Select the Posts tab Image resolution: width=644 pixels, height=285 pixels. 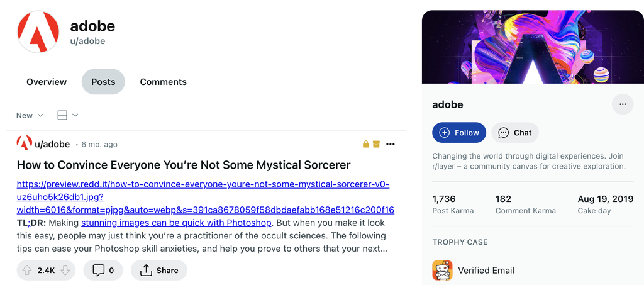click(103, 82)
